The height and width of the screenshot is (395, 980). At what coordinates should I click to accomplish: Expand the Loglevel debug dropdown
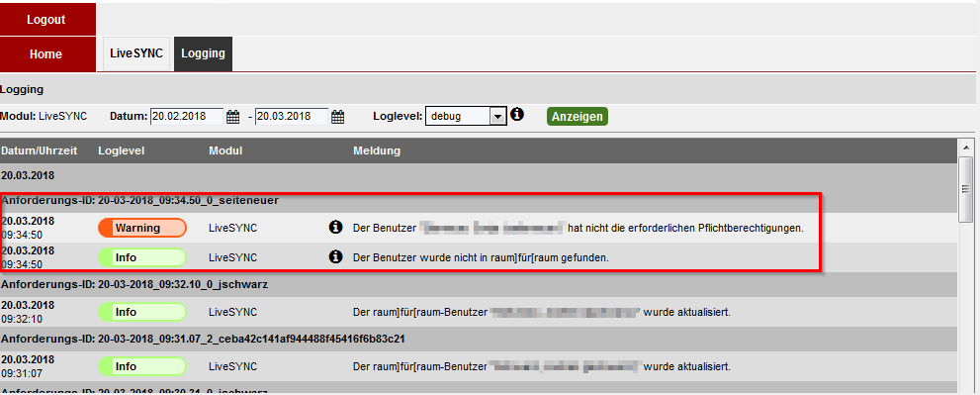(x=497, y=117)
